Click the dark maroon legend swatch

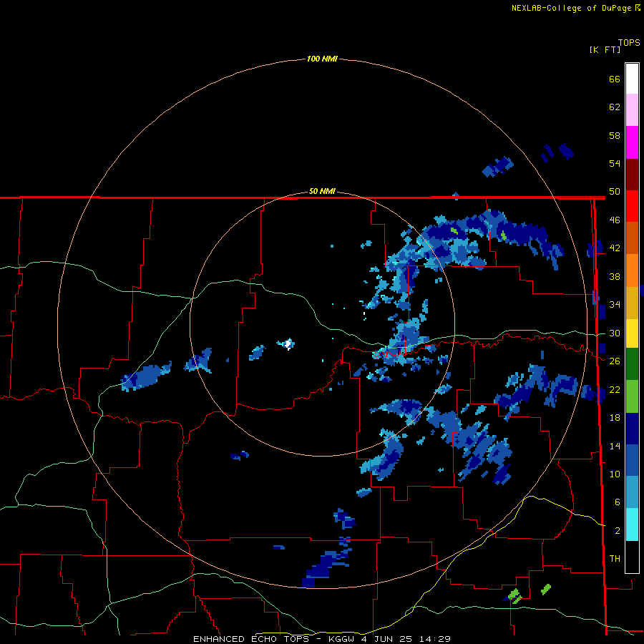click(x=632, y=174)
